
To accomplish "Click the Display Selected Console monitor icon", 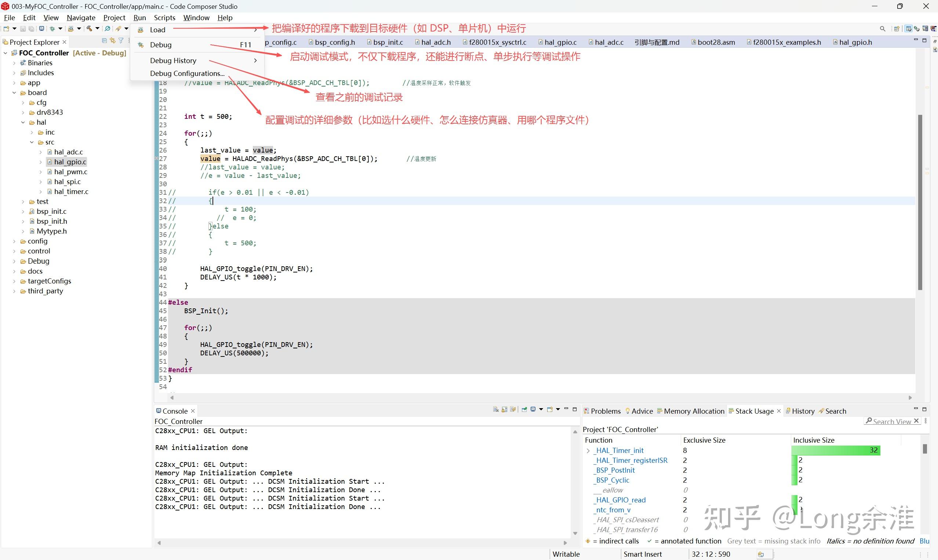I will [533, 409].
